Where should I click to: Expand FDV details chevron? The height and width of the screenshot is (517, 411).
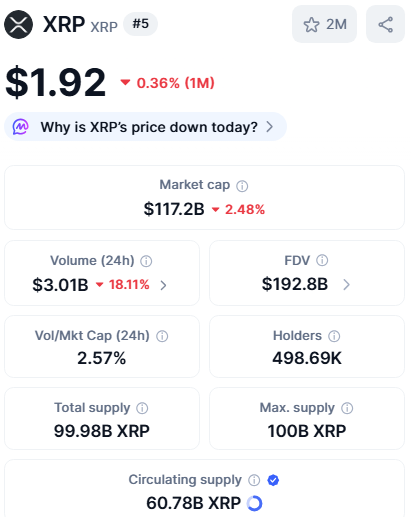(x=346, y=285)
